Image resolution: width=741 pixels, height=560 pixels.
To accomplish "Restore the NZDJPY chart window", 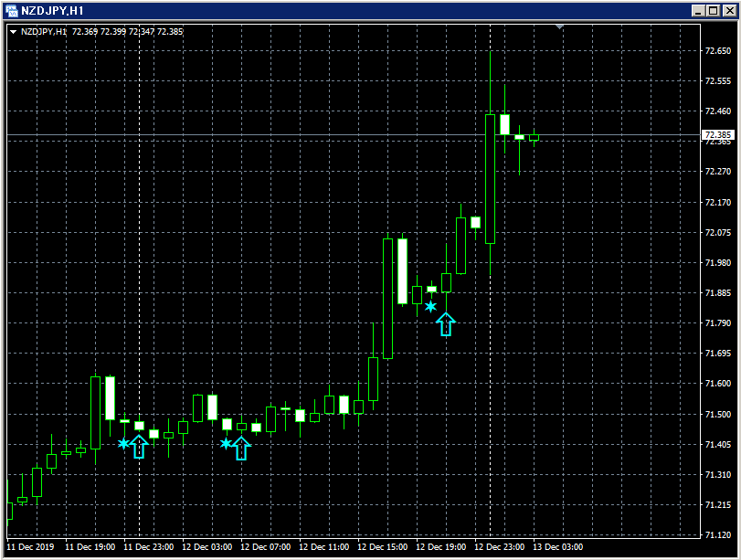I will (714, 11).
